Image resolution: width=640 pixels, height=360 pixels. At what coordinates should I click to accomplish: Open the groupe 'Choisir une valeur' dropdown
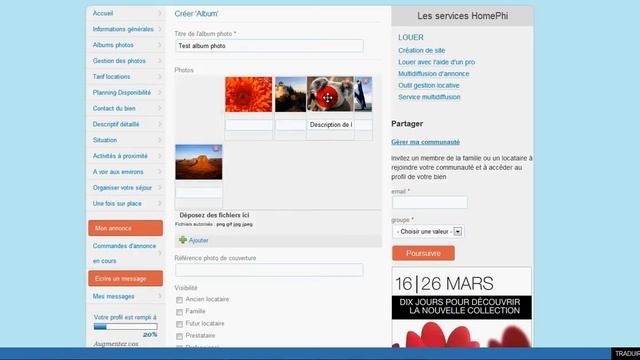pos(428,231)
